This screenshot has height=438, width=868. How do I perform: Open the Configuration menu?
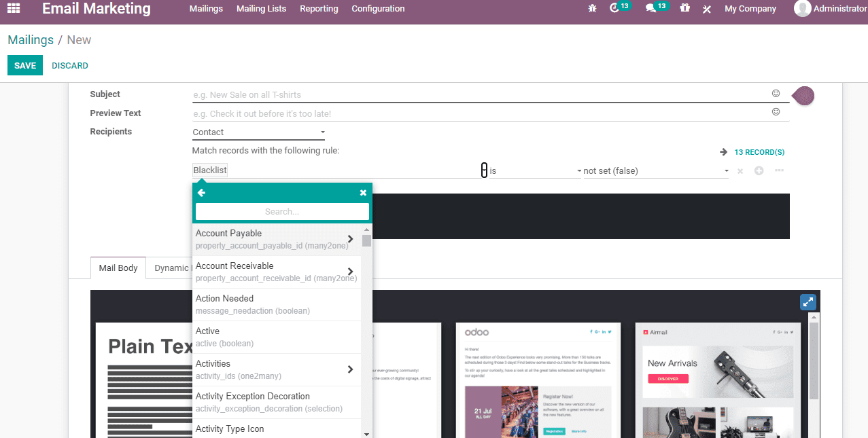pyautogui.click(x=378, y=9)
